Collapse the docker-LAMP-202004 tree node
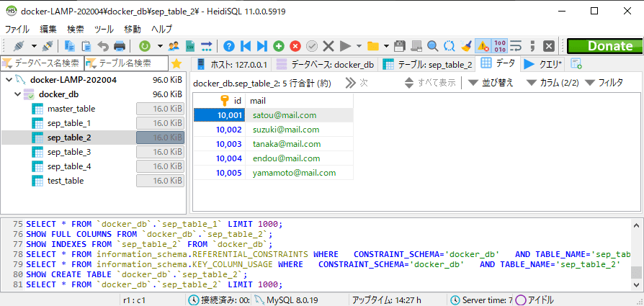The height and width of the screenshot is (306, 644). 9,80
